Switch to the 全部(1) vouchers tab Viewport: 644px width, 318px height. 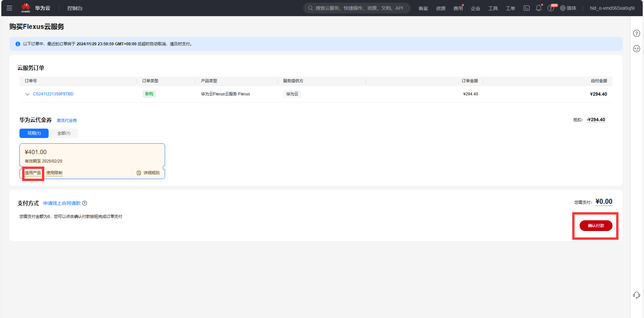64,133
